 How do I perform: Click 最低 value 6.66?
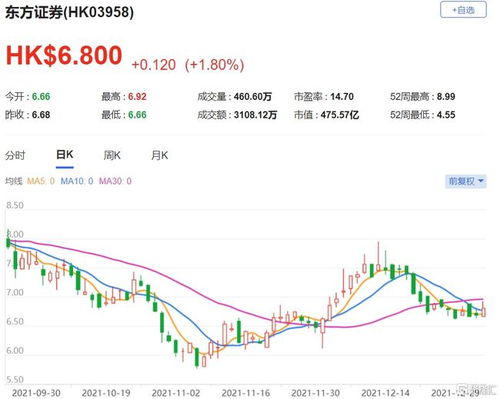[137, 115]
